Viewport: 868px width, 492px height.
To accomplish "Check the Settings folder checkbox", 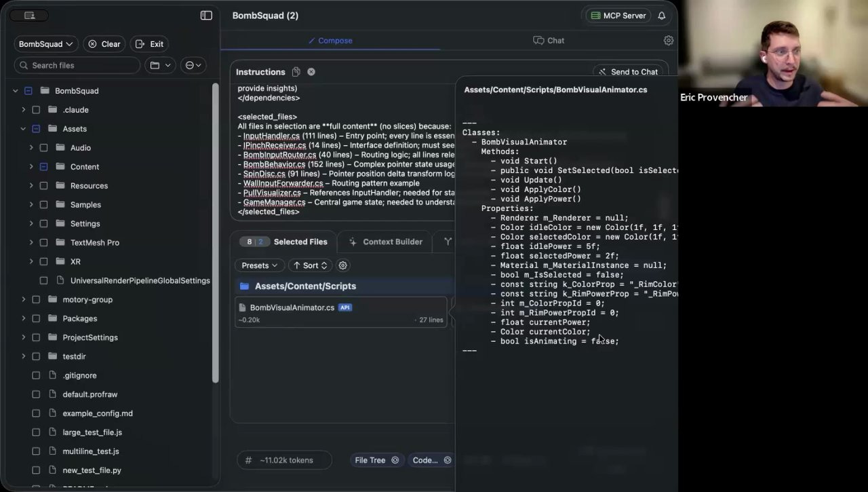I will [x=43, y=224].
